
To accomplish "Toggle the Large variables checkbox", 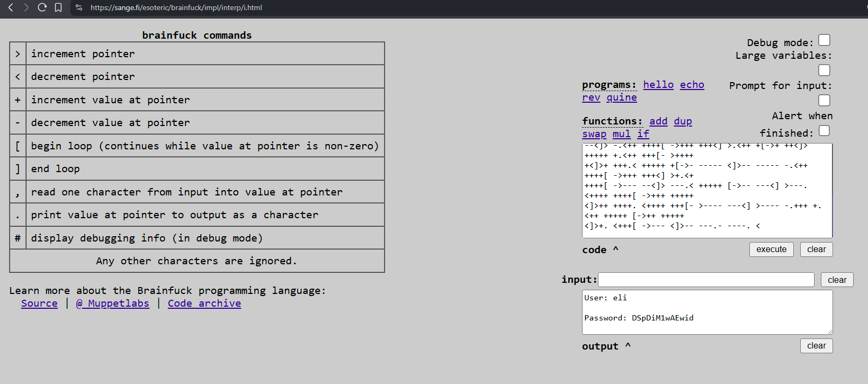I will (x=824, y=70).
